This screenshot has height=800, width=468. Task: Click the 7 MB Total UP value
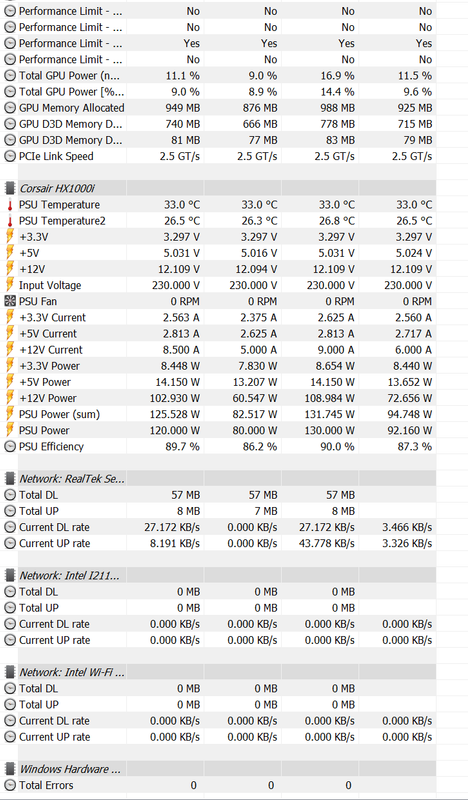click(x=264, y=511)
